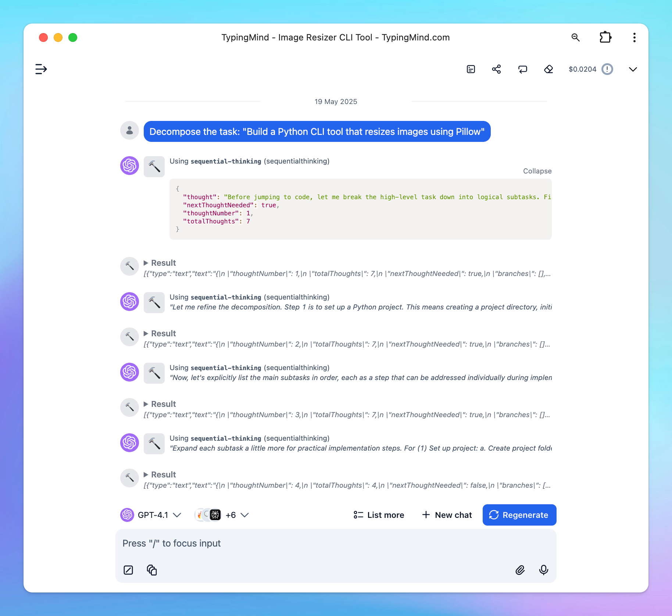
Task: Click the JSON code block with thought data
Action: click(361, 209)
